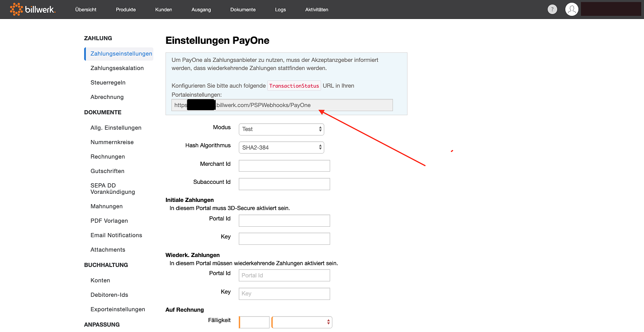The width and height of the screenshot is (644, 332).
Task: Click Key field under Wiederk. Zahlungen
Action: (x=284, y=294)
